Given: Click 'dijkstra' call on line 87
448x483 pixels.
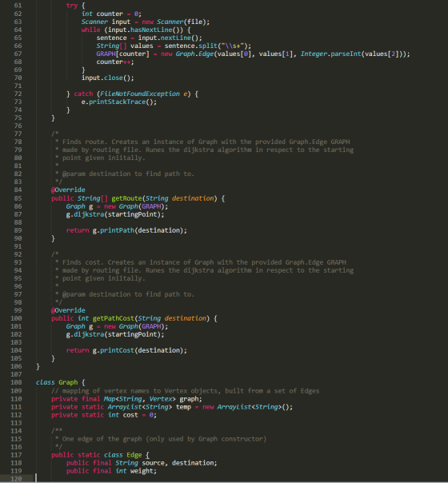Looking at the screenshot, I should (89, 214).
